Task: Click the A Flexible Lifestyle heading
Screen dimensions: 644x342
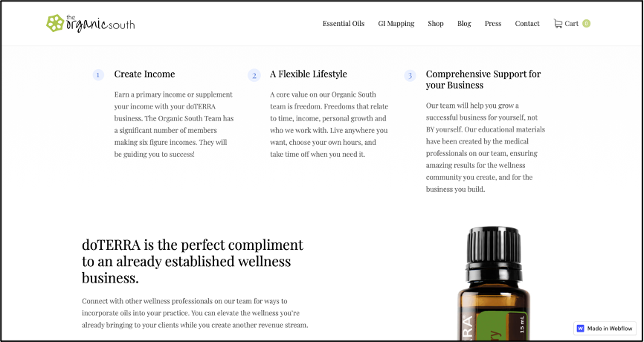Action: pos(309,74)
